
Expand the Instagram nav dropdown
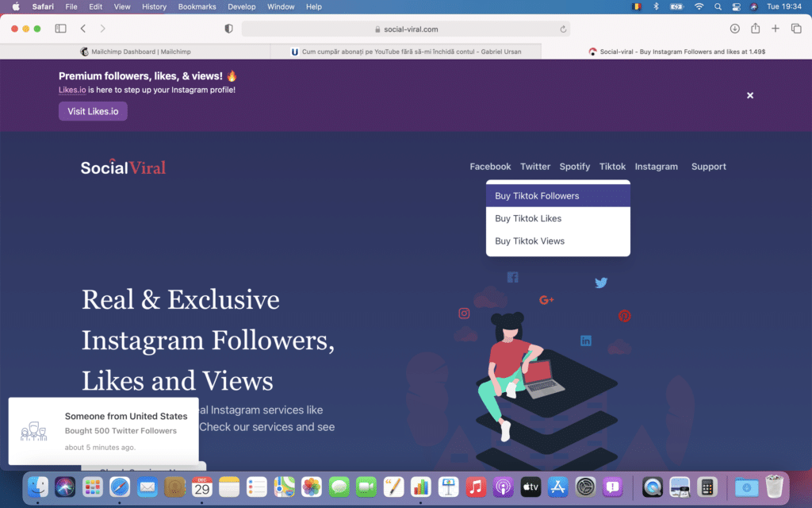coord(656,167)
